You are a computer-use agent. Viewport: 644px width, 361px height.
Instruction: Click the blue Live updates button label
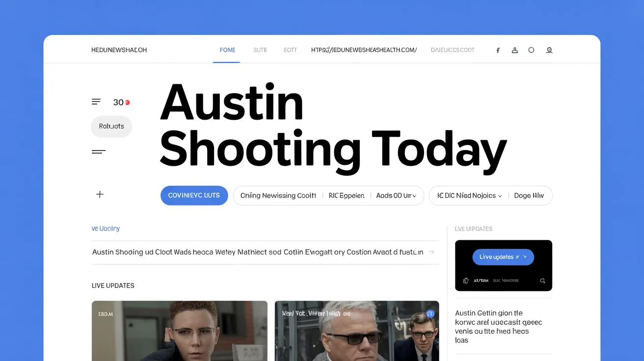click(x=496, y=257)
